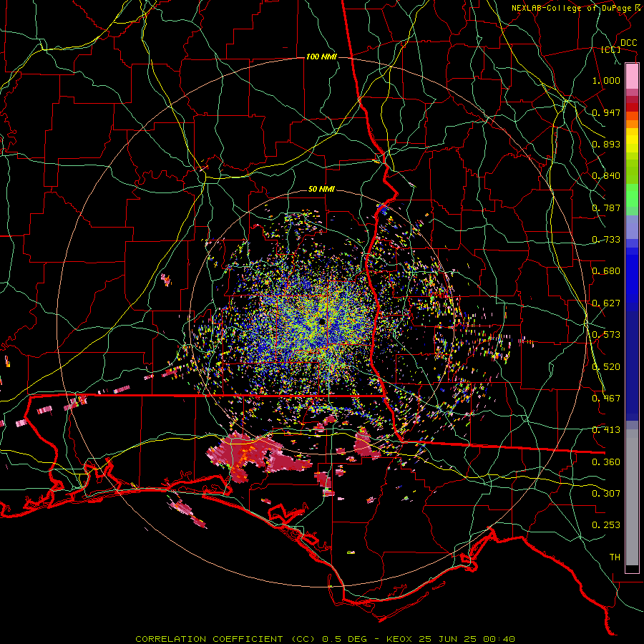This screenshot has width=644, height=644.
Task: Click the 0.787 color scale value
Action: pyautogui.click(x=606, y=208)
